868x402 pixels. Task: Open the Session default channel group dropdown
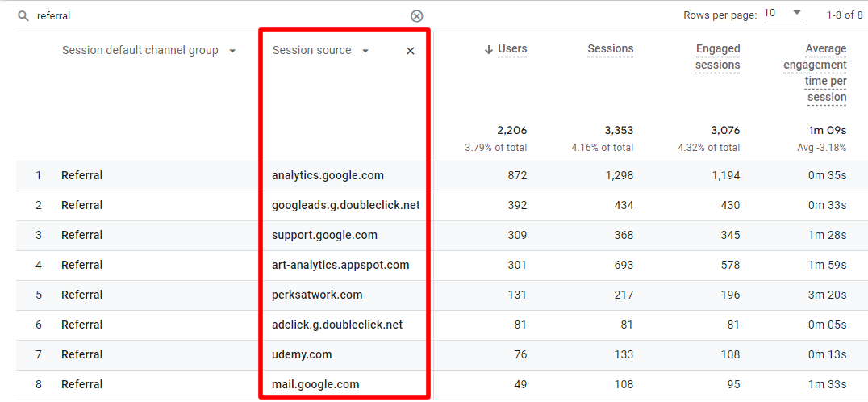[x=232, y=51]
